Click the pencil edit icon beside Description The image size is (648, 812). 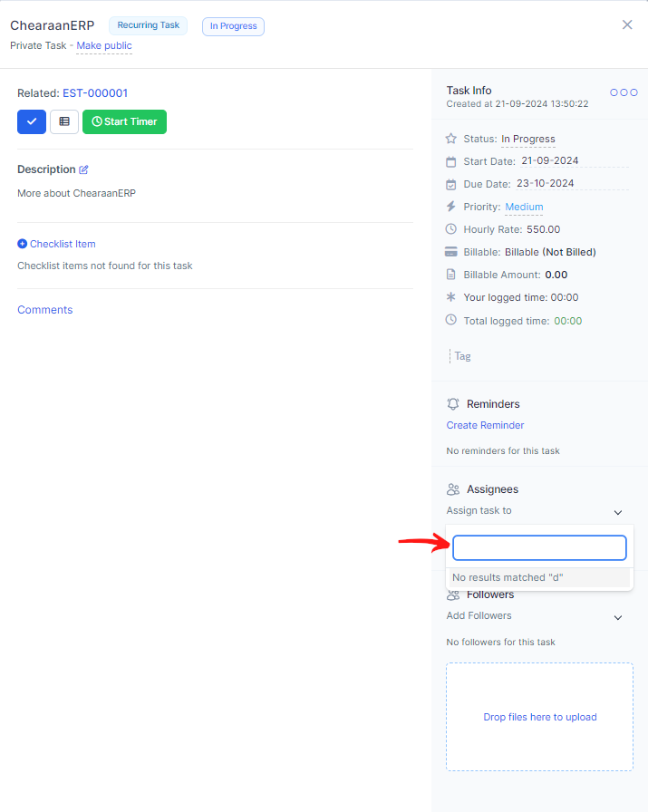pos(84,169)
